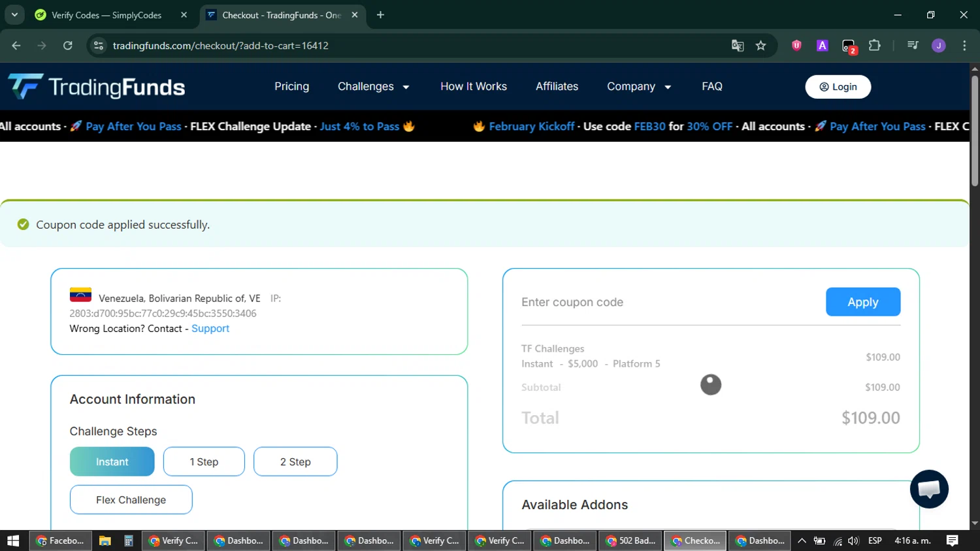This screenshot has width=980, height=551.
Task: Click the browser forward arrow
Action: (x=42, y=46)
